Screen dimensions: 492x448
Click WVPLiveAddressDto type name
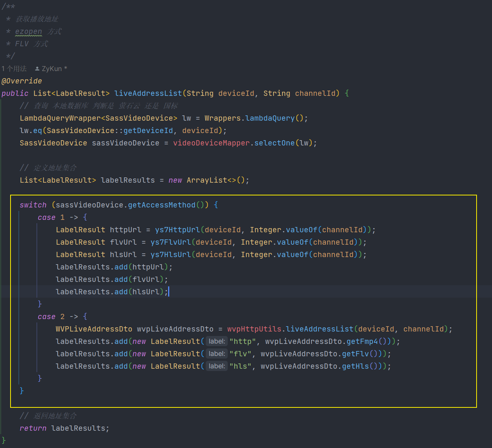(94, 329)
